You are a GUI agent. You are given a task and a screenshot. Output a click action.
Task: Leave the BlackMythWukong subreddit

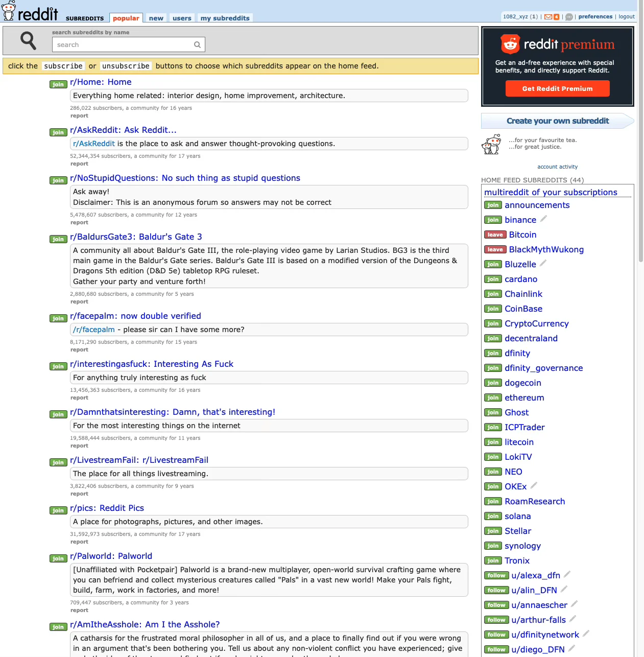pyautogui.click(x=494, y=250)
